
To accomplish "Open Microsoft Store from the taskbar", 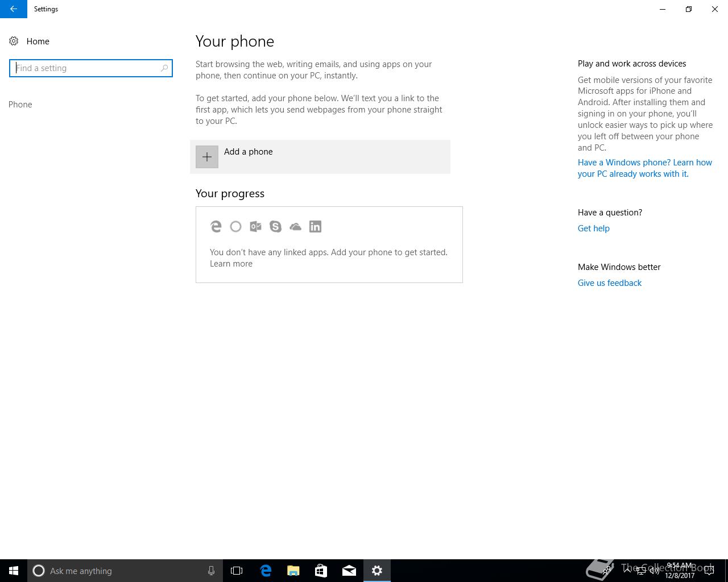I will (321, 571).
